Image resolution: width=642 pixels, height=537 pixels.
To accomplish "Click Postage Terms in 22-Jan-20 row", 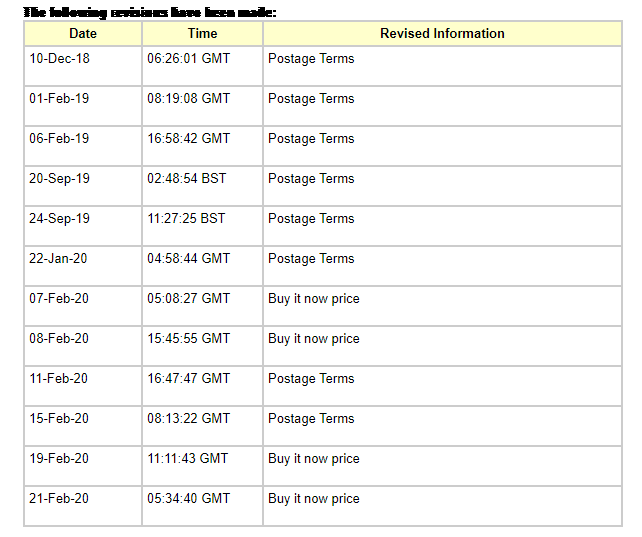I will pyautogui.click(x=311, y=259).
